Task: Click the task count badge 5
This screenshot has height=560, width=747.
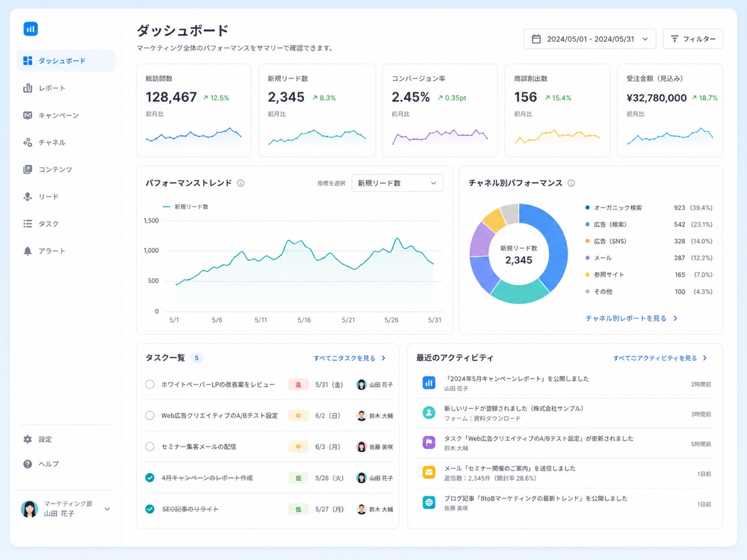Action: pyautogui.click(x=196, y=358)
